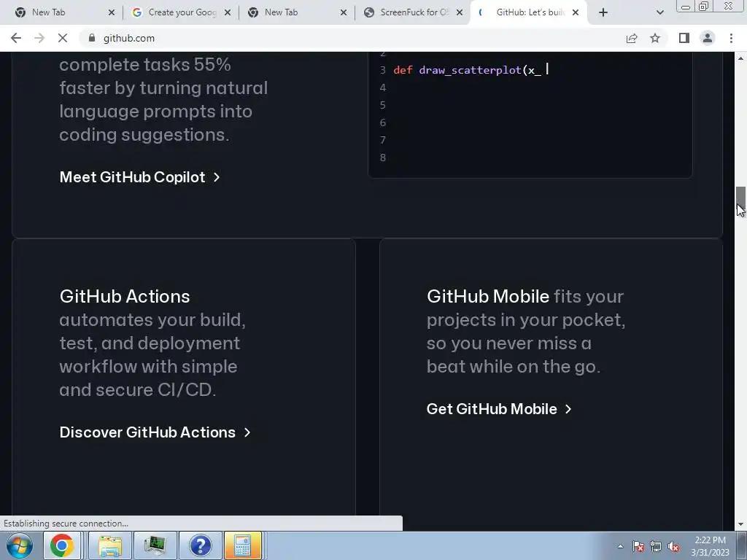The width and height of the screenshot is (747, 560).
Task: Click the vertical scrollbar thumb
Action: click(740, 200)
